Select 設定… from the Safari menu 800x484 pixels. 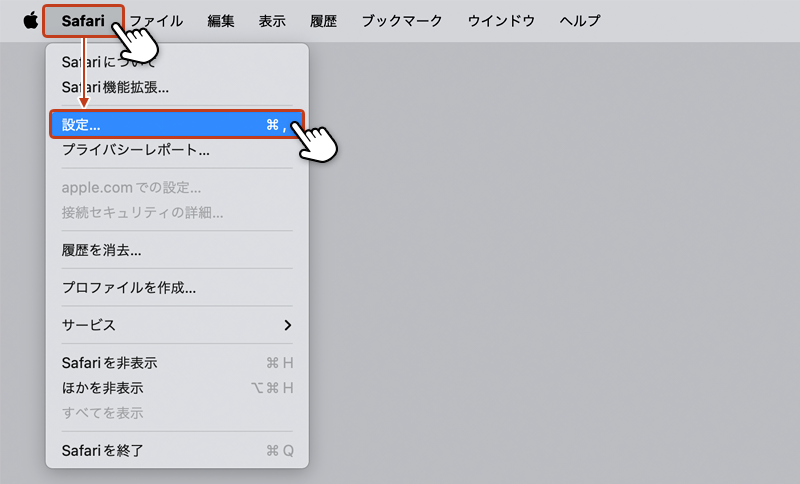(x=177, y=124)
